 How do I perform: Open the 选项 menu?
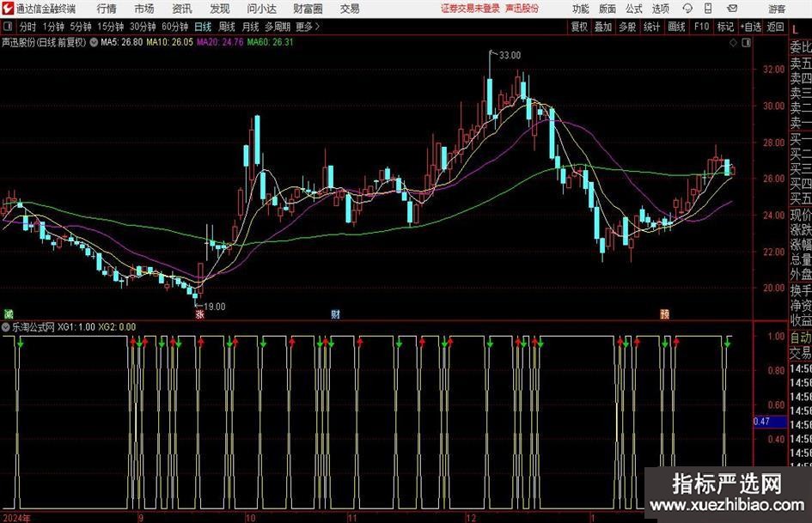point(660,9)
